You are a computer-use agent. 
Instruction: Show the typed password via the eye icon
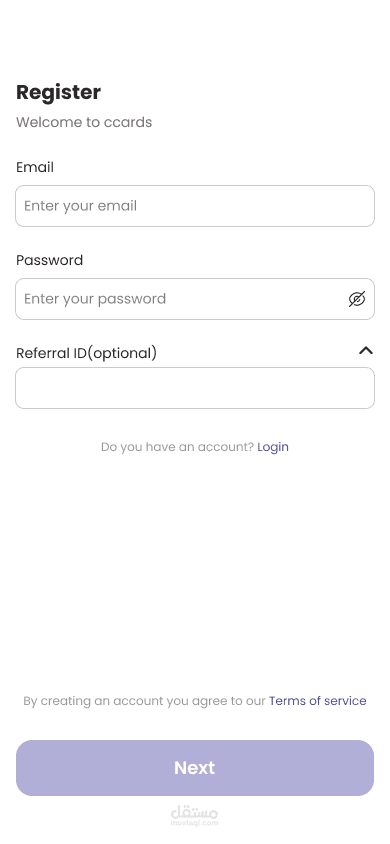(357, 299)
